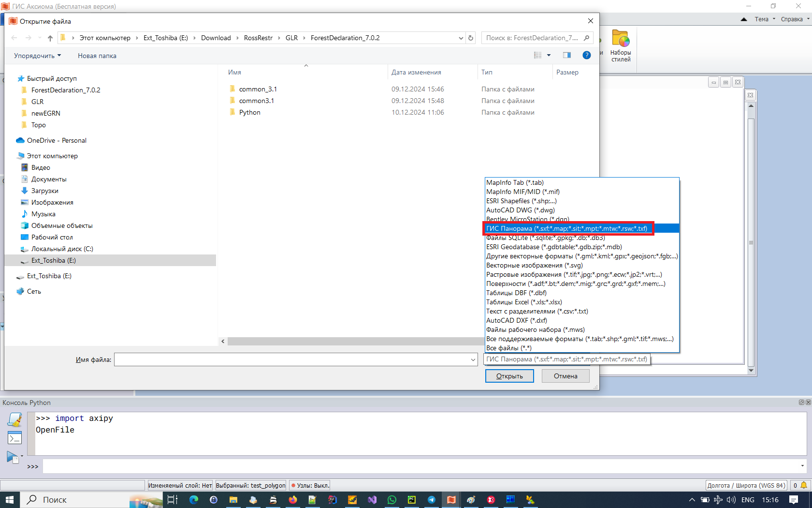This screenshot has width=812, height=508.
Task: Open the Python folder in file list
Action: tap(249, 112)
